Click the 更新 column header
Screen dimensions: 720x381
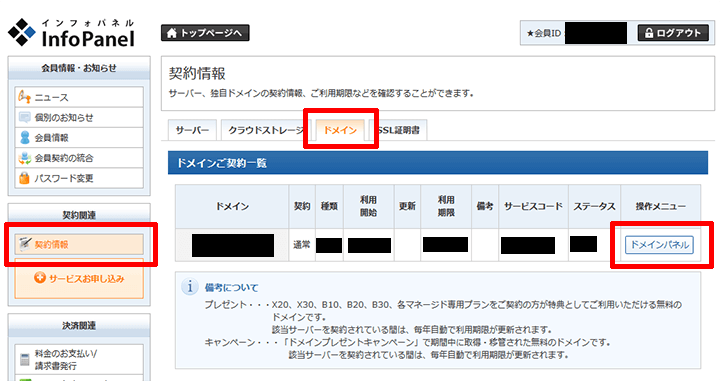(x=407, y=207)
